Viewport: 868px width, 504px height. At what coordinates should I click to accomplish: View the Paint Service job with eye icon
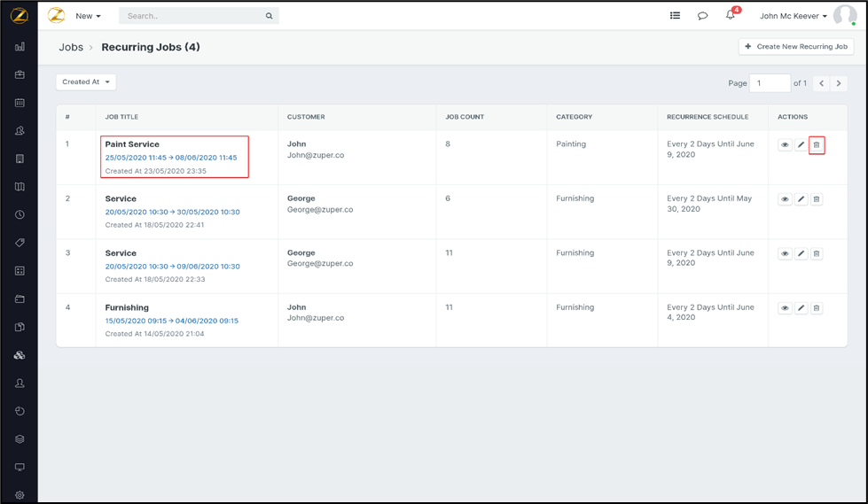[785, 145]
